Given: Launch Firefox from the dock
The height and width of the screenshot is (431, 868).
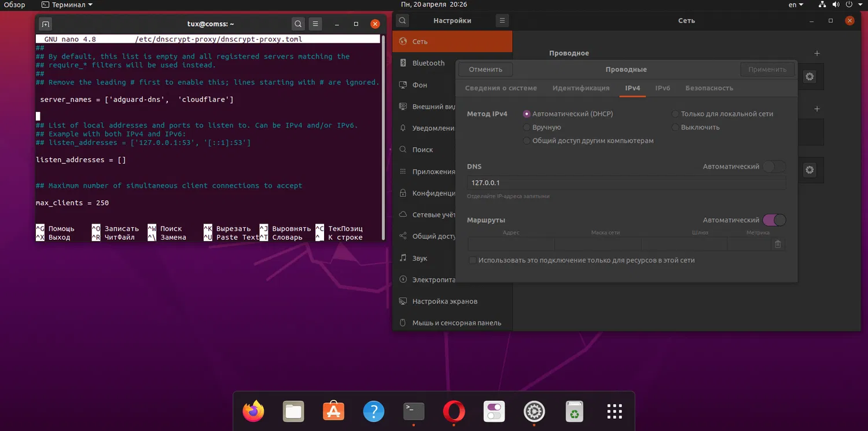Looking at the screenshot, I should 253,411.
